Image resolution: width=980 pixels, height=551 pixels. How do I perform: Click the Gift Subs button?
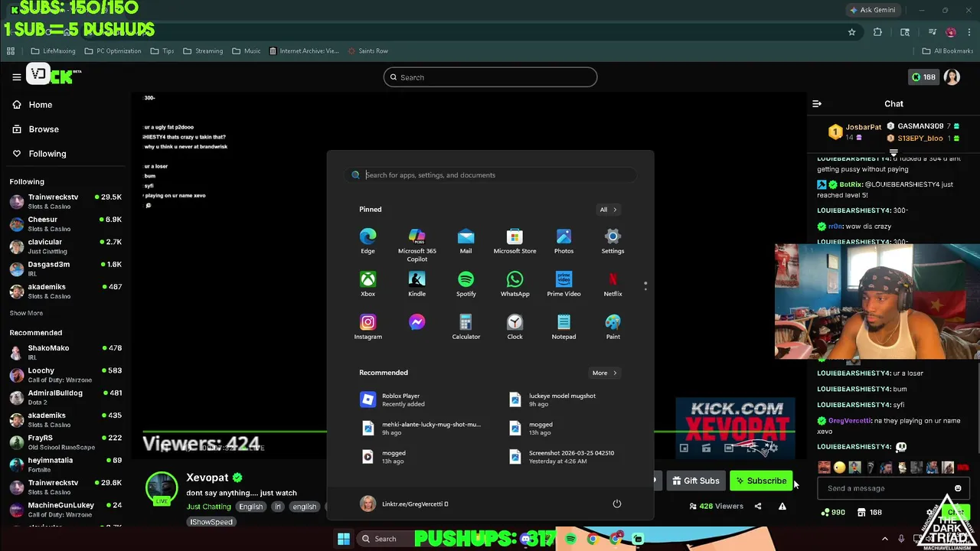click(x=696, y=481)
